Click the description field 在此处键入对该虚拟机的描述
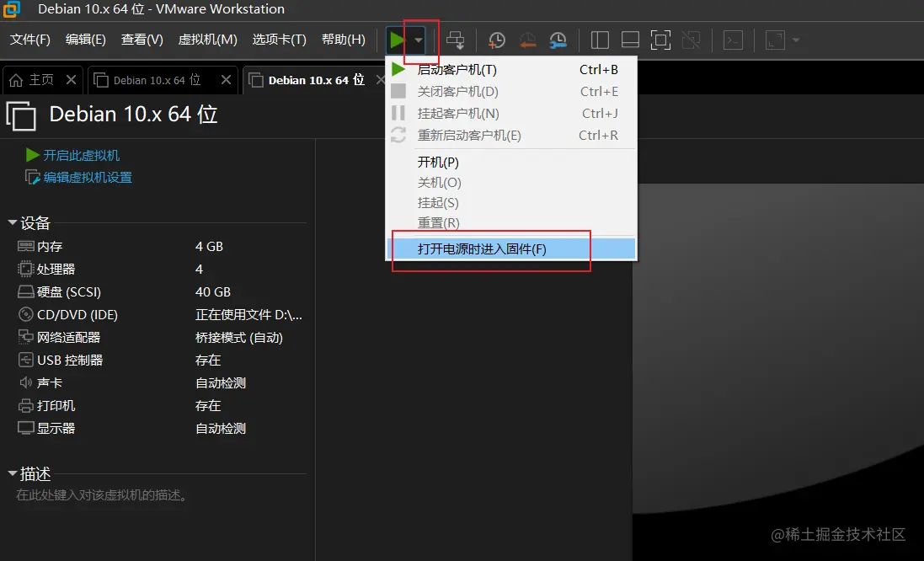This screenshot has height=561, width=924. coord(102,495)
